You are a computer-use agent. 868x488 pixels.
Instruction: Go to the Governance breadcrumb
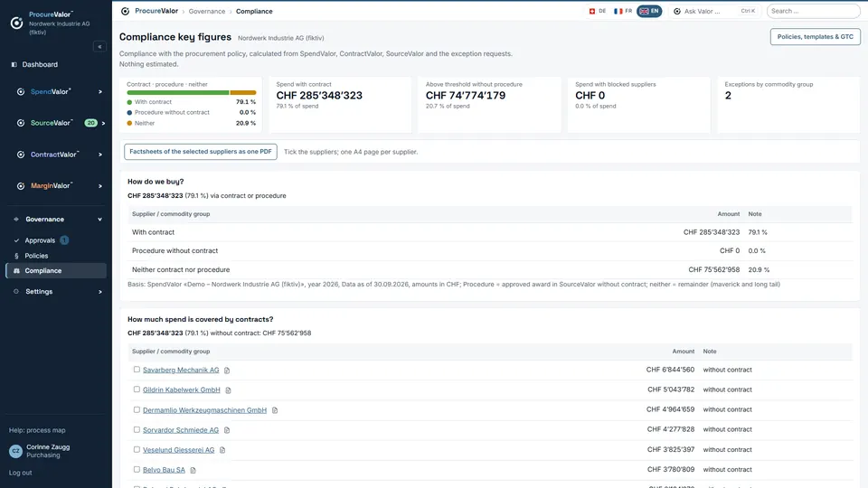click(206, 11)
